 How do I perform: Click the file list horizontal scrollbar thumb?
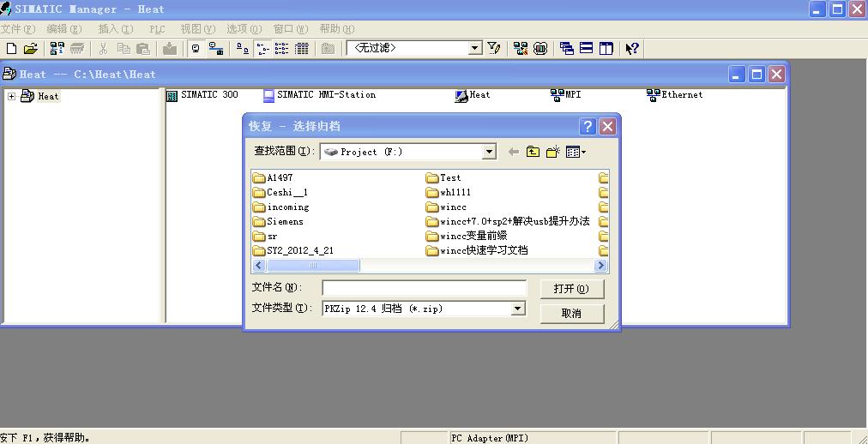(313, 266)
